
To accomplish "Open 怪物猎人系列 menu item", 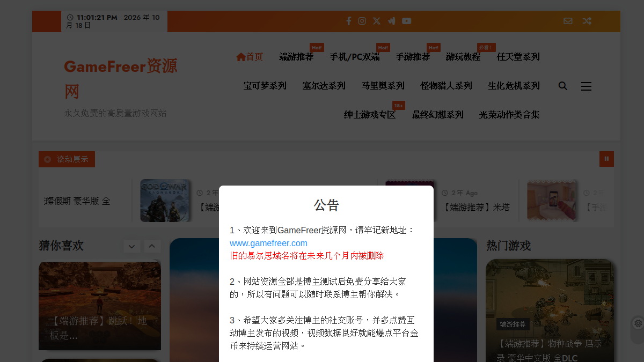I will (x=447, y=86).
